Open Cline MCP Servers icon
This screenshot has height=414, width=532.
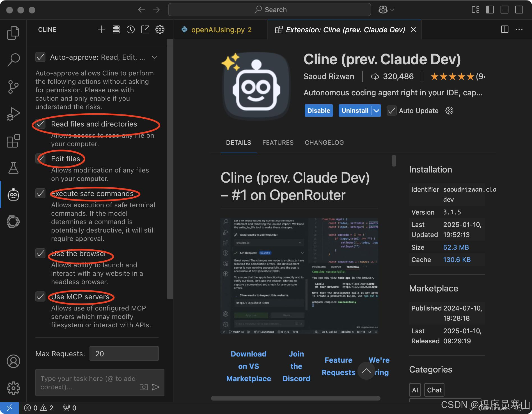[x=116, y=29]
